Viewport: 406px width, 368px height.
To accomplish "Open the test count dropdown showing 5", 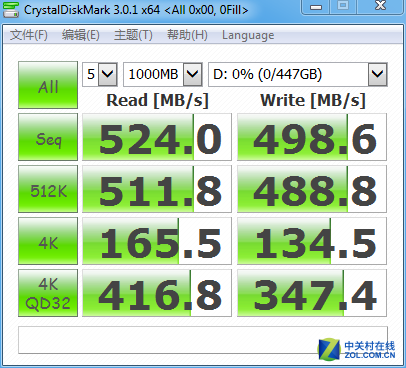I will (100, 74).
